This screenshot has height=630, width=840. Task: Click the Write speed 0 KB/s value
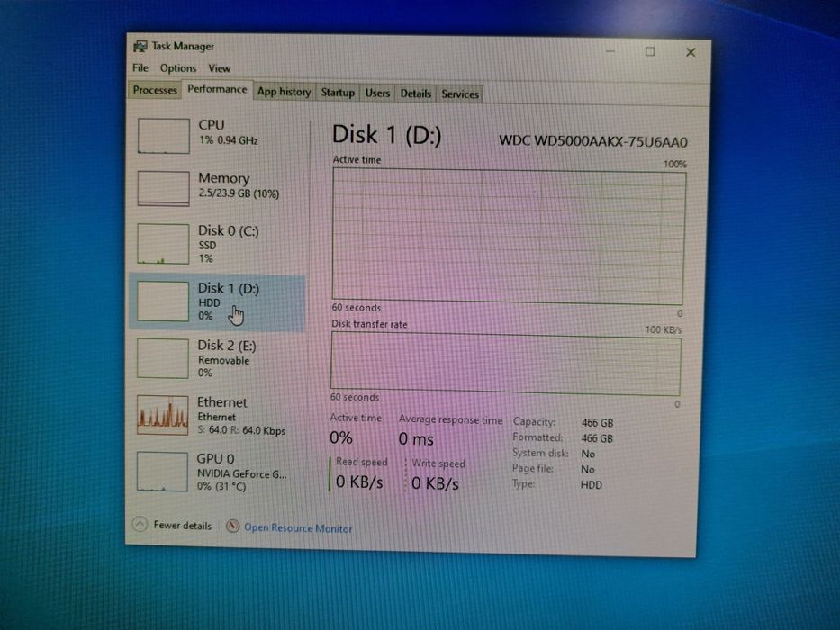[x=435, y=484]
